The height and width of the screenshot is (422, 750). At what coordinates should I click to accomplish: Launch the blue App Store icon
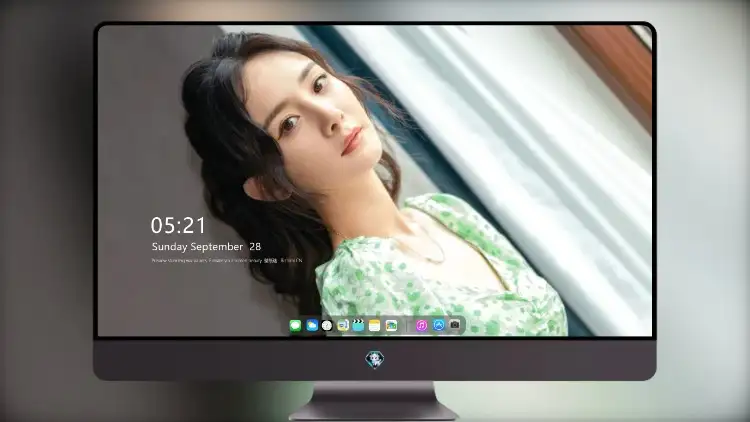(439, 325)
